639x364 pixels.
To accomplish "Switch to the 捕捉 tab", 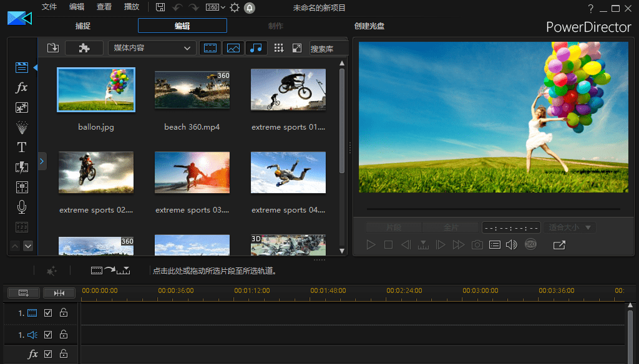I will click(83, 26).
